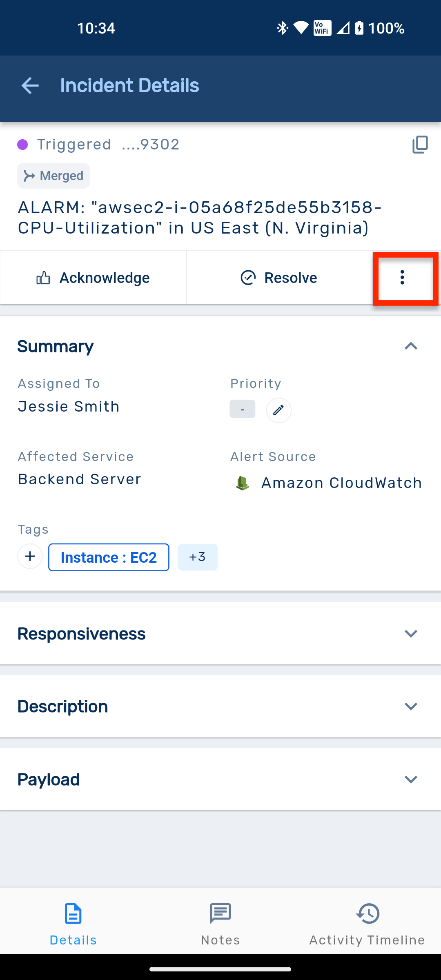
Task: Tap the Merged badge
Action: coord(53,176)
